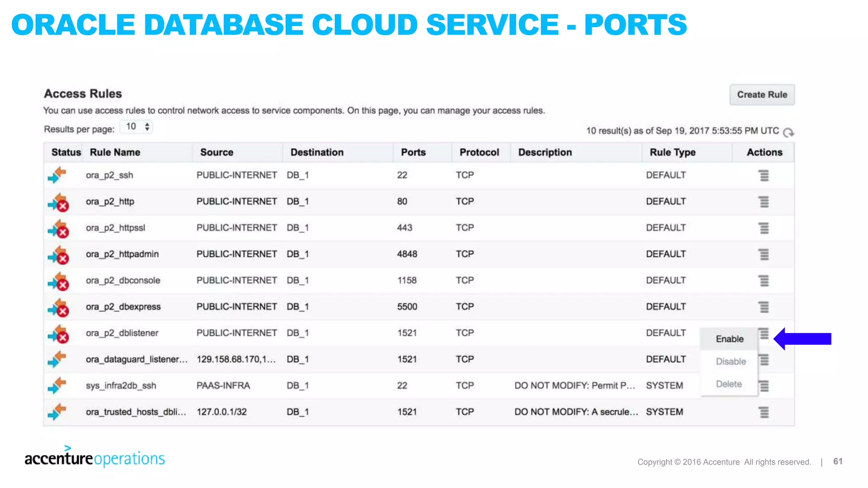
Task: Click the Create Rule button
Action: coord(762,94)
